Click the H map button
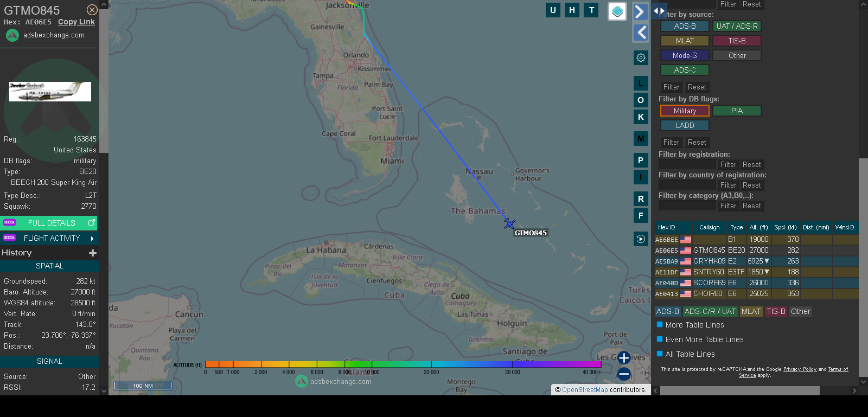 [x=572, y=10]
